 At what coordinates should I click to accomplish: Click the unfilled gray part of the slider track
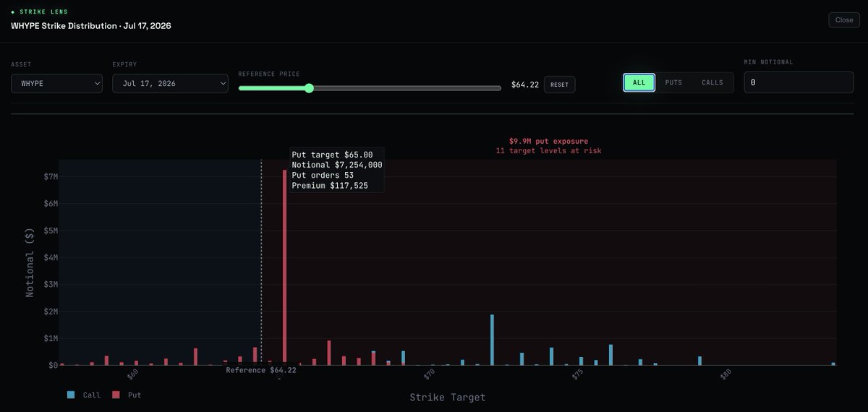coord(407,88)
